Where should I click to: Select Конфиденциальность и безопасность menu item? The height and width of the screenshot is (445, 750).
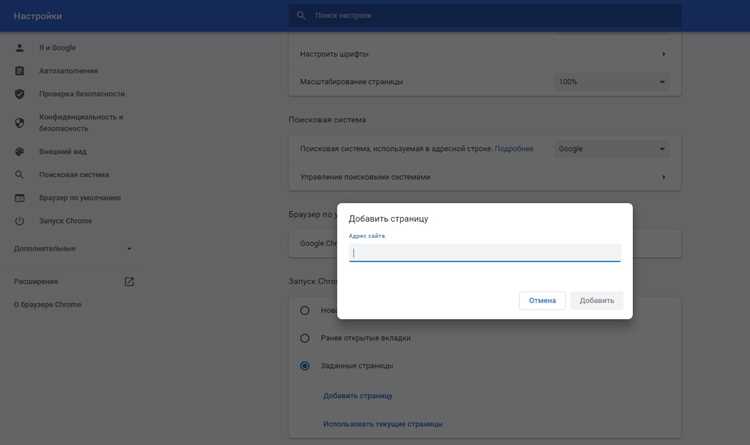pyautogui.click(x=81, y=122)
